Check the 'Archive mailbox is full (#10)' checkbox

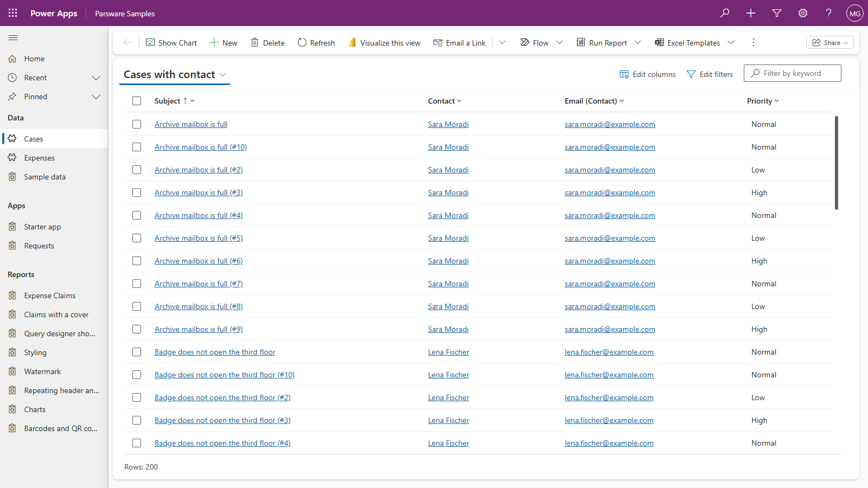pos(137,147)
